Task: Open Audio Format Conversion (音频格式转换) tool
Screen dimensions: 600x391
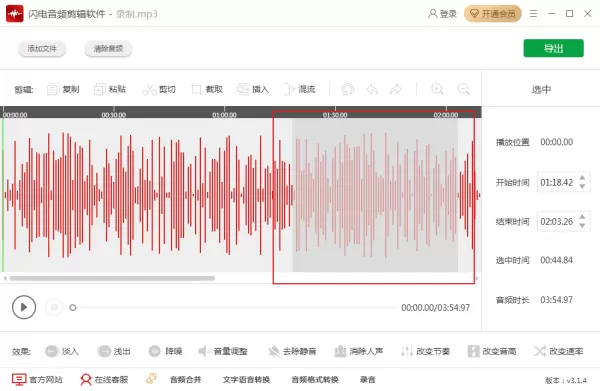Action: tap(315, 380)
